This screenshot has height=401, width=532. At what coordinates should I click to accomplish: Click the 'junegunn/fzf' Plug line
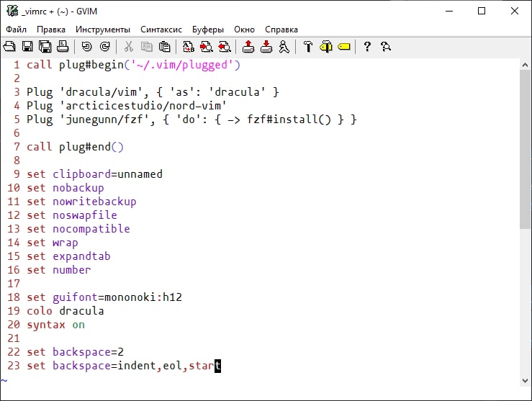coord(191,120)
